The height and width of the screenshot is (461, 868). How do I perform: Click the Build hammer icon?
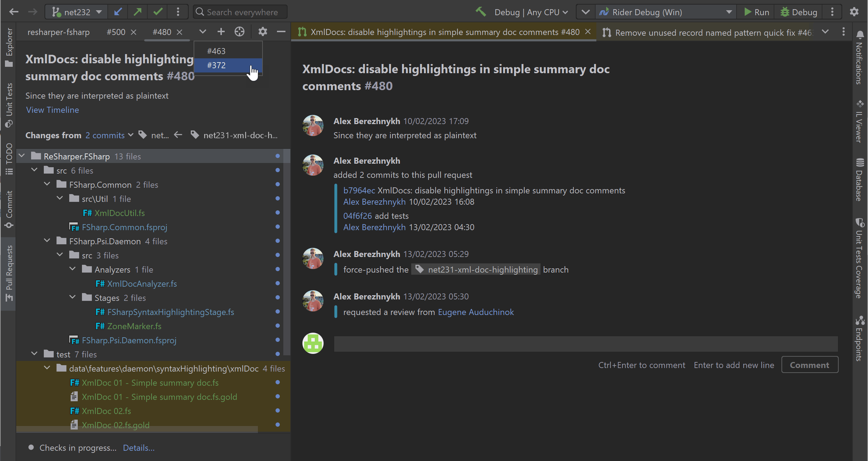click(x=480, y=12)
